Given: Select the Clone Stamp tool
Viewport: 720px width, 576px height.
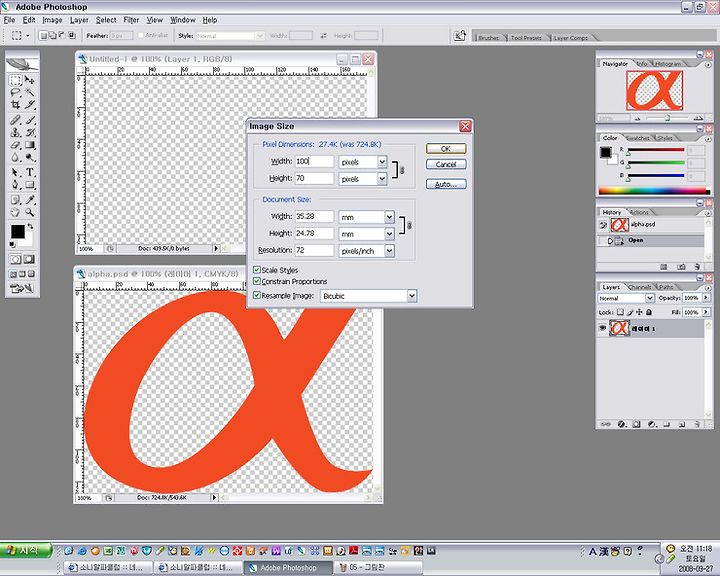Looking at the screenshot, I should pyautogui.click(x=16, y=133).
